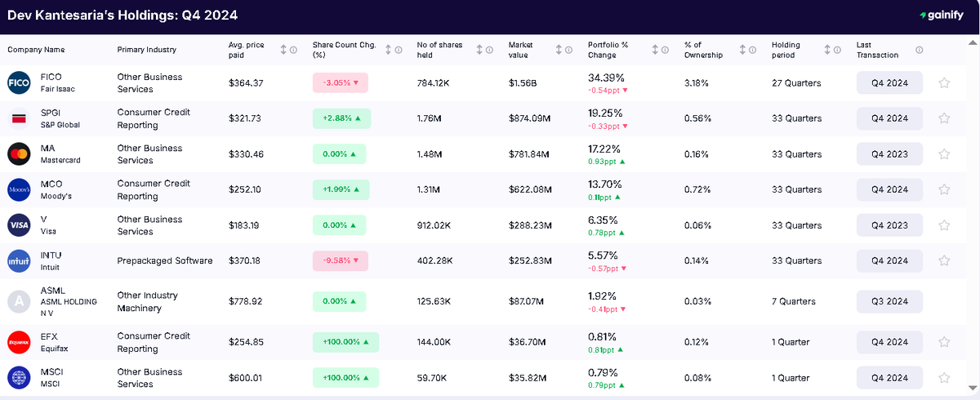
Task: Click the S&P Global logo icon
Action: pos(19,118)
